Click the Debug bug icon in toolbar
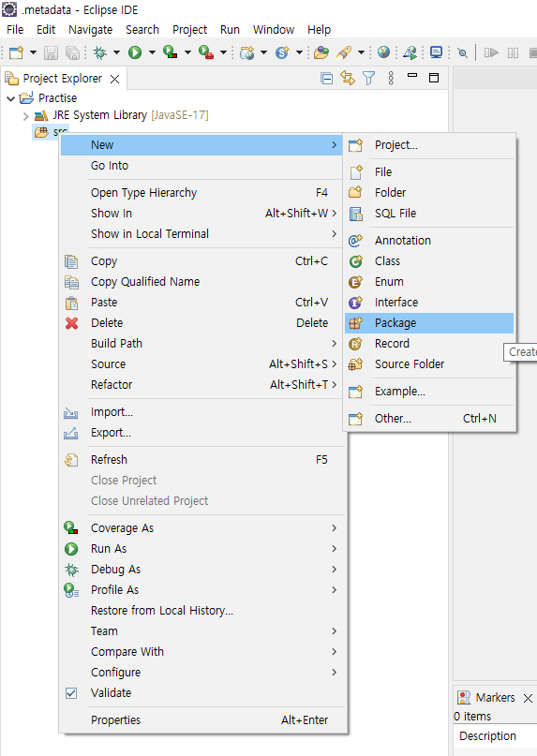This screenshot has width=537, height=756. point(100,52)
